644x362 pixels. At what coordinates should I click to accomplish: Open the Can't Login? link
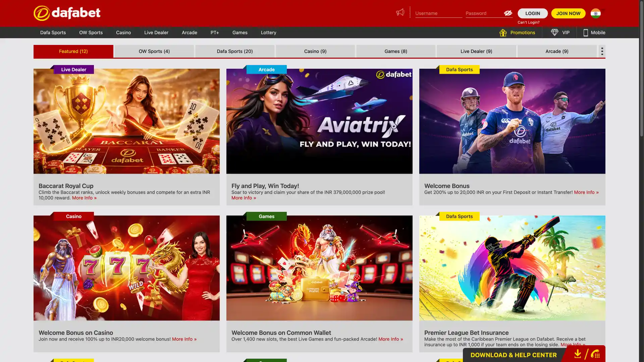tap(529, 22)
